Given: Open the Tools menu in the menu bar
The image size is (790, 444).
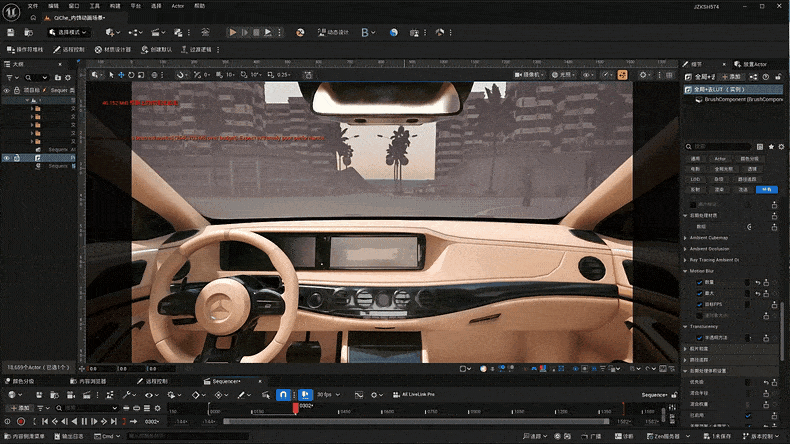Looking at the screenshot, I should [x=95, y=6].
